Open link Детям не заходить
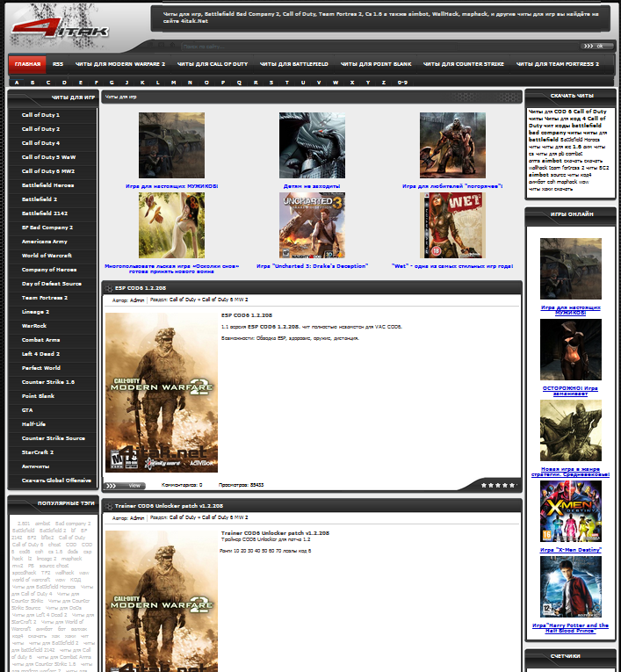The width and height of the screenshot is (621, 672). tap(312, 186)
